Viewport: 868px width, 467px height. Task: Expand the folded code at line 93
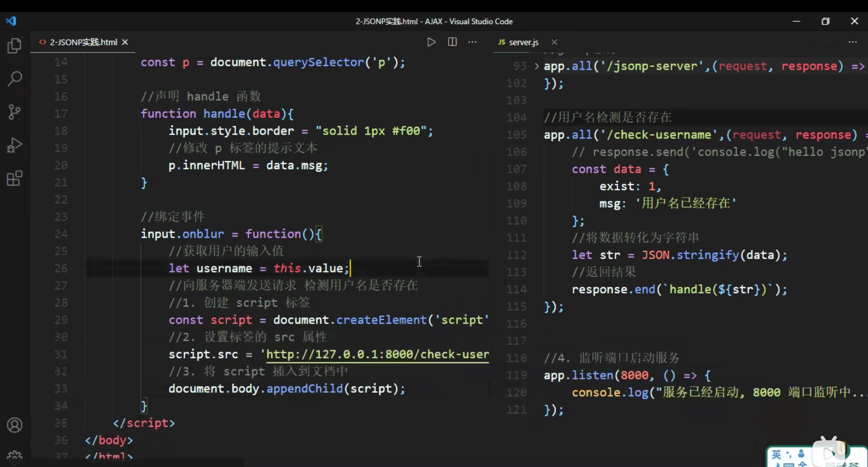(537, 66)
